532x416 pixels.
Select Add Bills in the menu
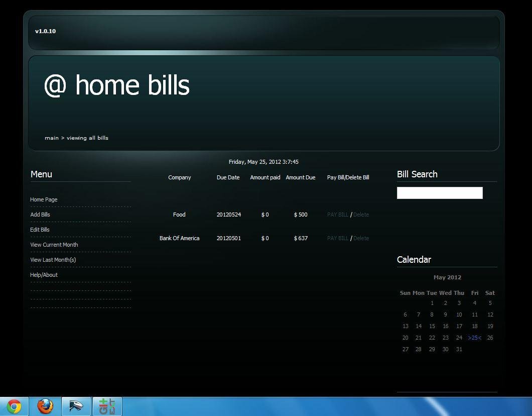40,215
